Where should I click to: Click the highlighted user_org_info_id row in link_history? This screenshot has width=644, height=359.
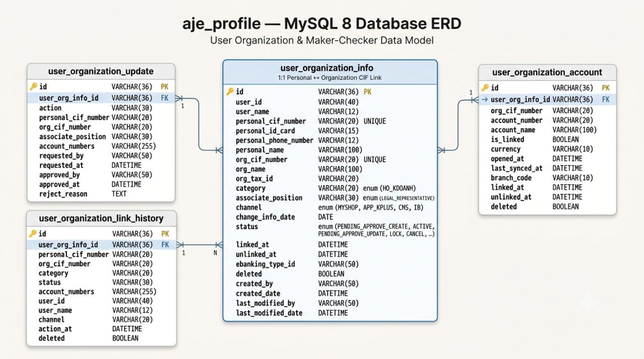(102, 245)
